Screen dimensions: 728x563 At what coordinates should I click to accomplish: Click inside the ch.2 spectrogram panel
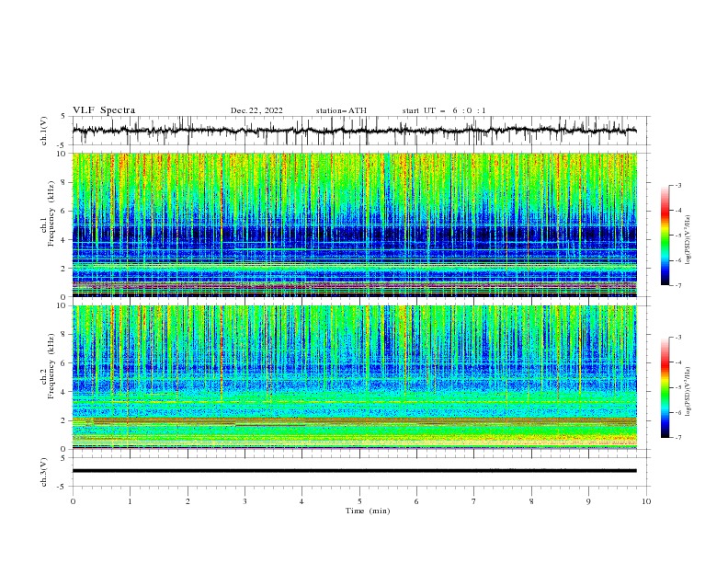click(355, 377)
